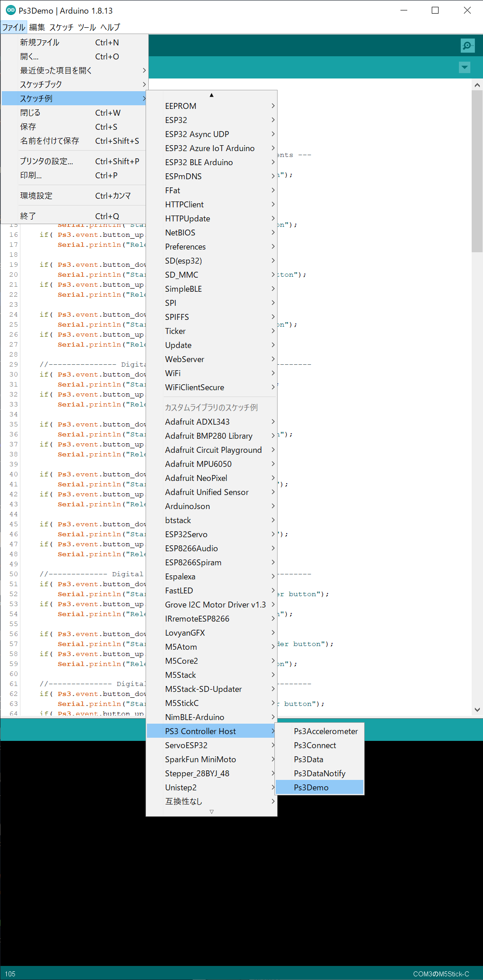Choose 終了 to quit Arduino
This screenshot has width=483, height=980.
pyautogui.click(x=74, y=216)
